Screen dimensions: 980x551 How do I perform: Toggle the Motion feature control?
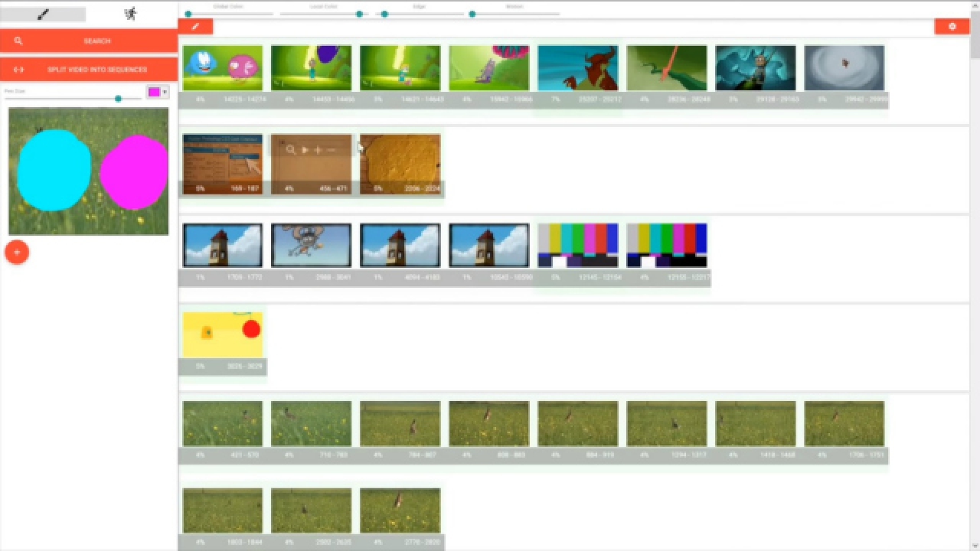click(473, 13)
